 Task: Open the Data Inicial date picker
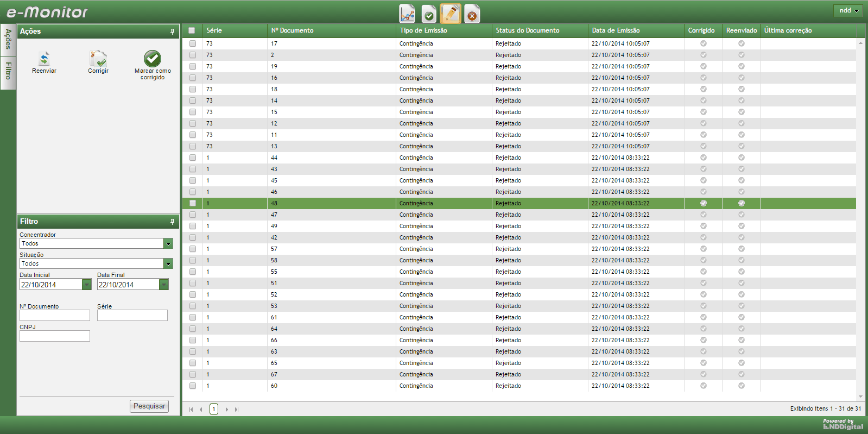point(86,285)
